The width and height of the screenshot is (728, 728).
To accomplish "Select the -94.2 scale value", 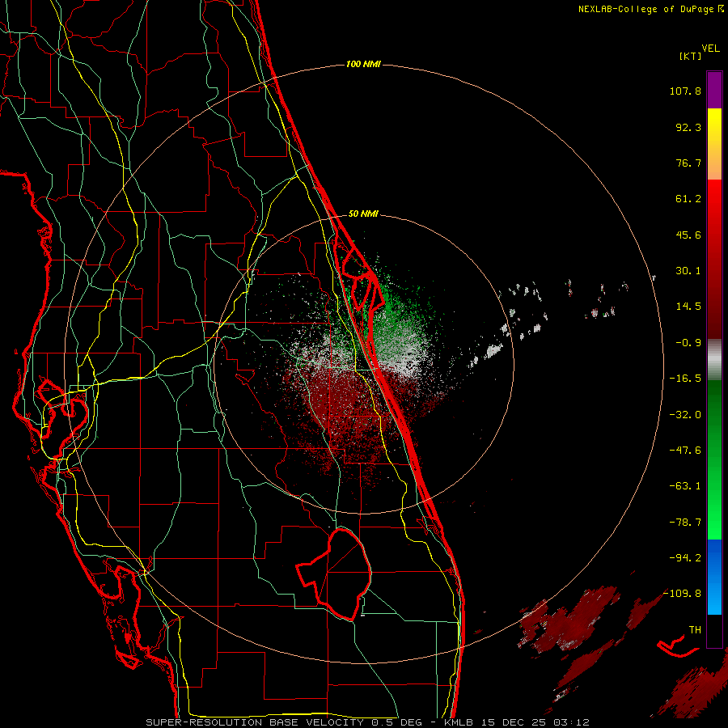I will coord(685,558).
